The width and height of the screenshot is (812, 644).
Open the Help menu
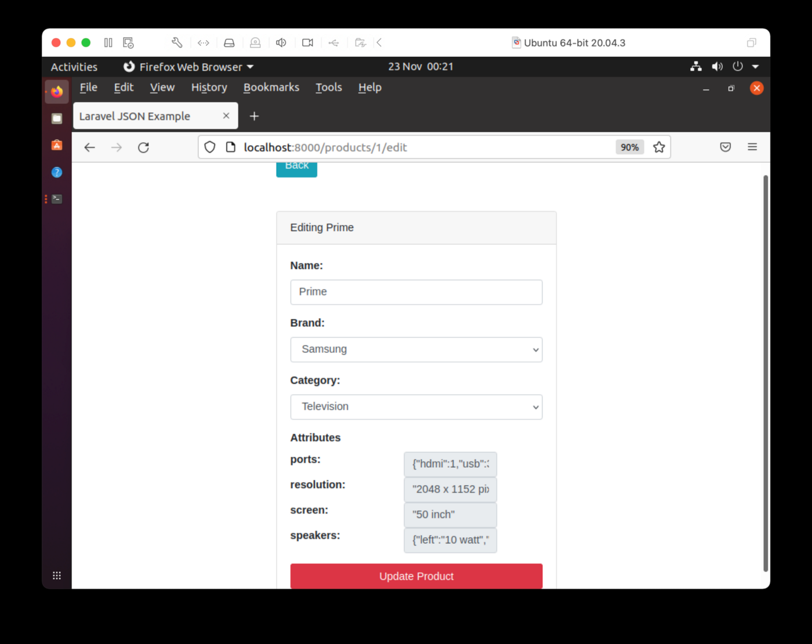pyautogui.click(x=370, y=88)
